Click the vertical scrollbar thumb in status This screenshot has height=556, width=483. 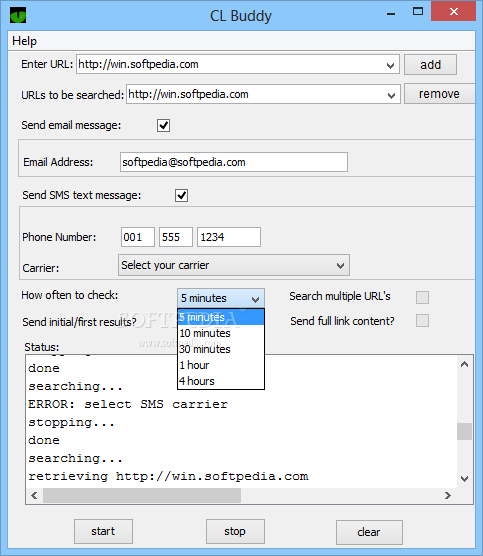click(464, 432)
